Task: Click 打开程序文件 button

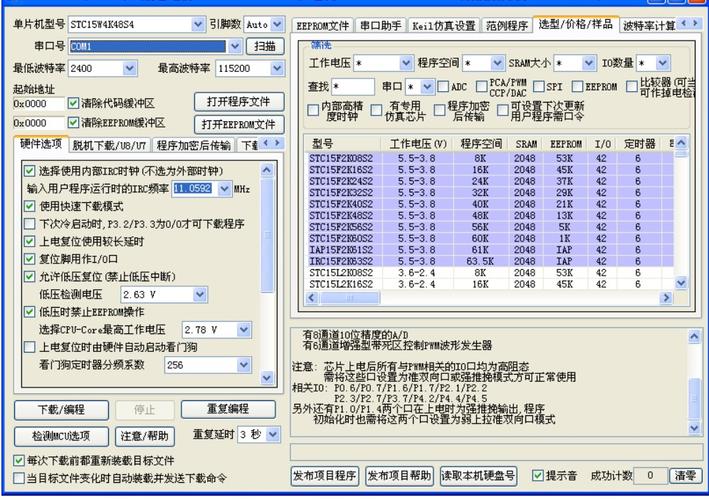Action: [x=239, y=102]
